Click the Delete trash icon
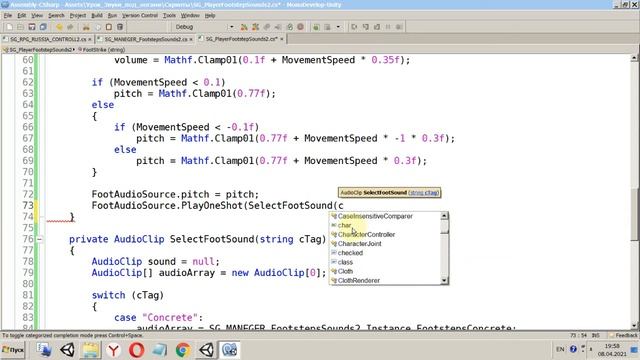The height and width of the screenshot is (360, 640). coord(120,27)
